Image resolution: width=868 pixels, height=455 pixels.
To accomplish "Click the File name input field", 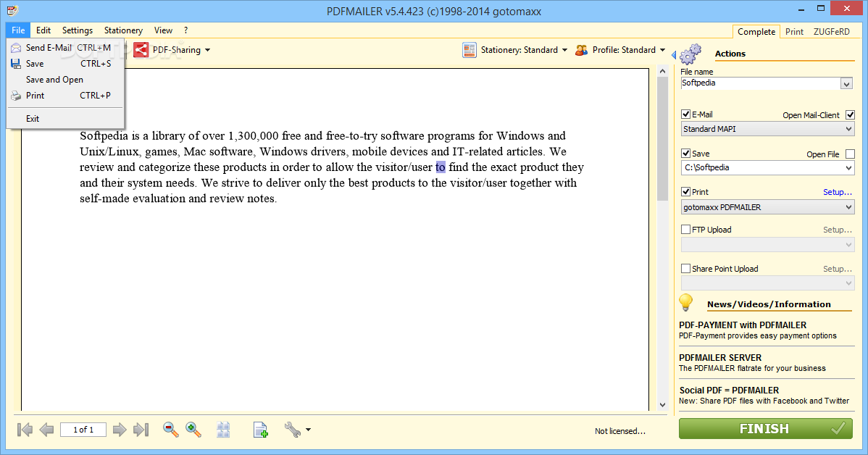I will click(x=761, y=83).
